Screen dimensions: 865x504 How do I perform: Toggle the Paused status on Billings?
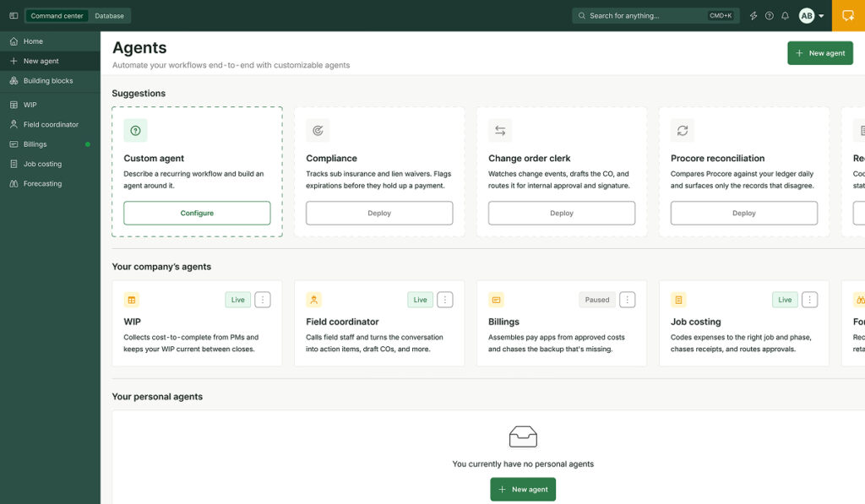tap(597, 300)
